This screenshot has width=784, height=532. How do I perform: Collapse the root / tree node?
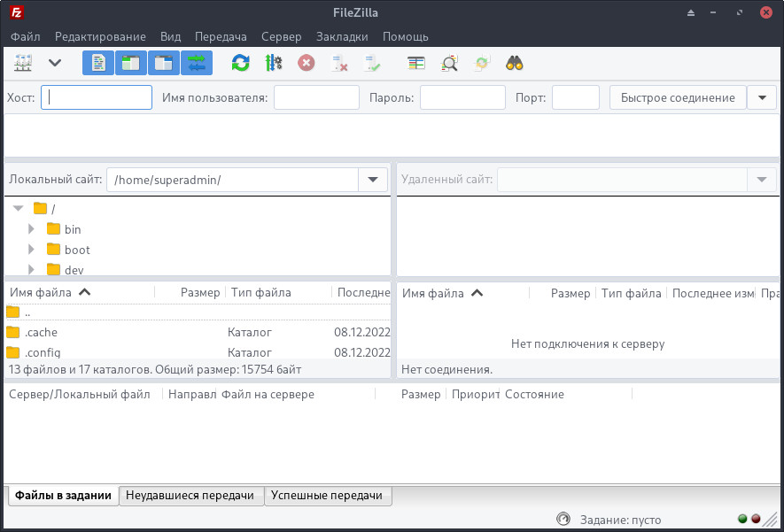(x=19, y=208)
